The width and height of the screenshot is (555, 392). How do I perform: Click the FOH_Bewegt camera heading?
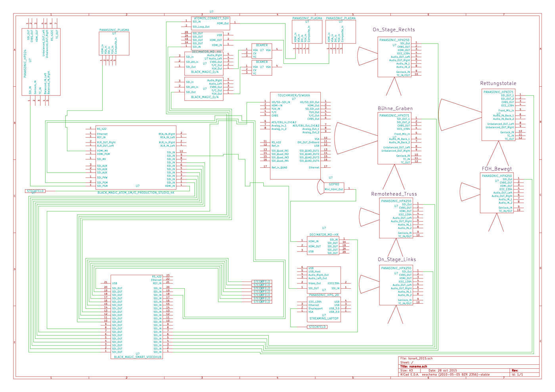click(x=497, y=169)
